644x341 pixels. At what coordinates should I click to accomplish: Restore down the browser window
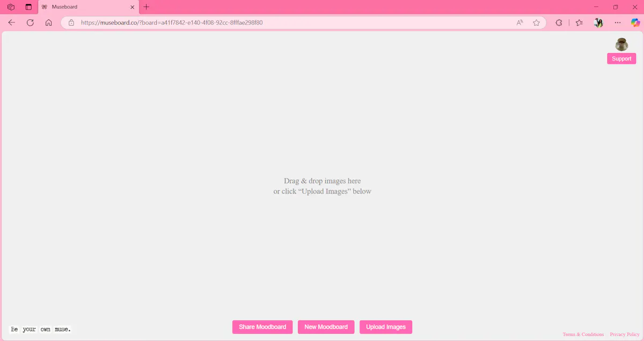[616, 7]
